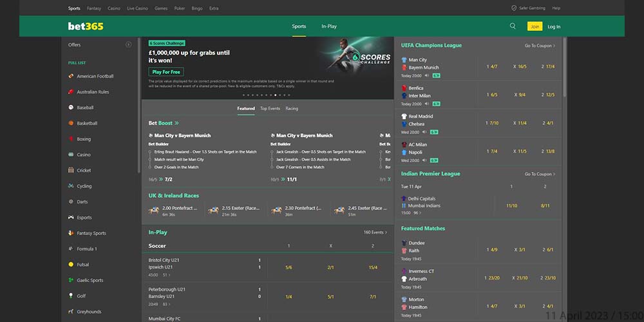644x322 pixels.
Task: Select the Basketball icon in sidebar
Action: click(71, 123)
